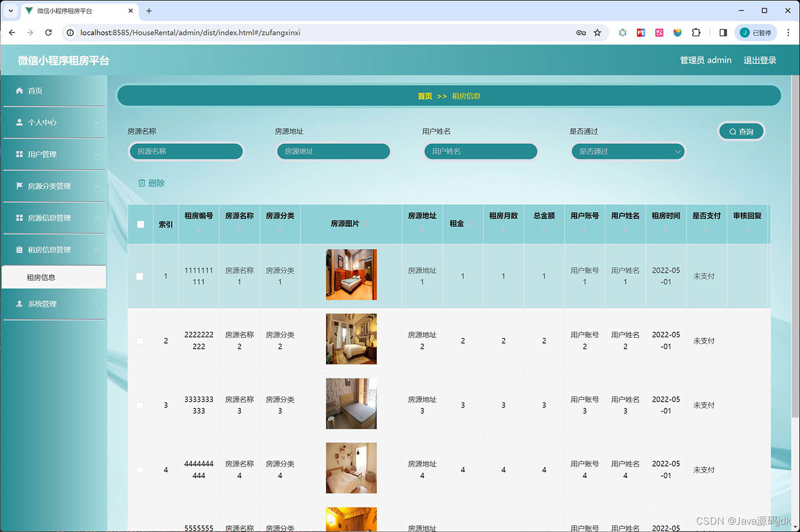The height and width of the screenshot is (532, 800).
Task: Click the pink translate extension icon
Action: tap(659, 33)
